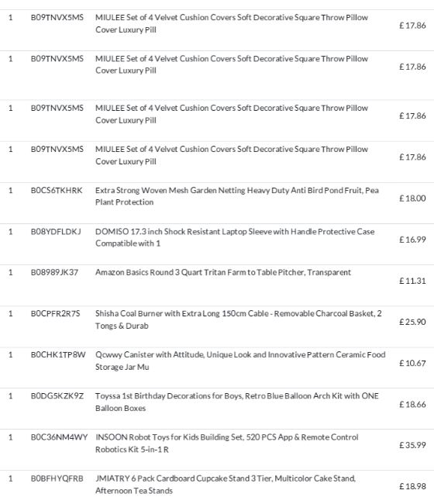Open the Shisha Coal Burner item
This screenshot has height=504, width=434.
[239, 319]
